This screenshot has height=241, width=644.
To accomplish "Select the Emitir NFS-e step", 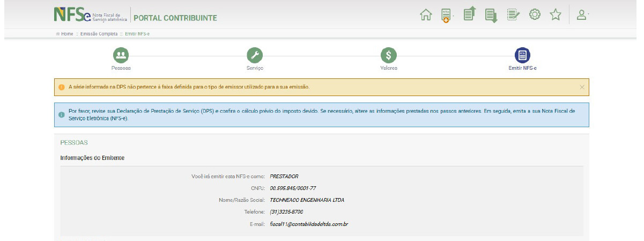I will [x=522, y=55].
